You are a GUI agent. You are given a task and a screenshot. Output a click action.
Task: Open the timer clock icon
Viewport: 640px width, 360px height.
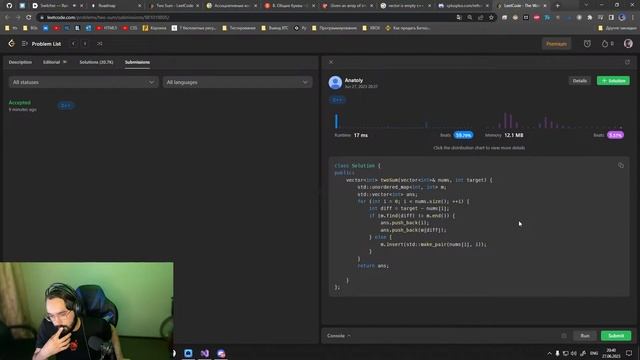(587, 44)
